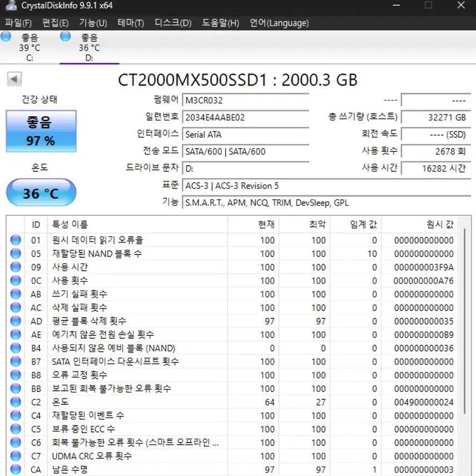Select row SATA 인터페이스 다운시프트 횟수
This screenshot has height=476, width=476.
point(232,361)
